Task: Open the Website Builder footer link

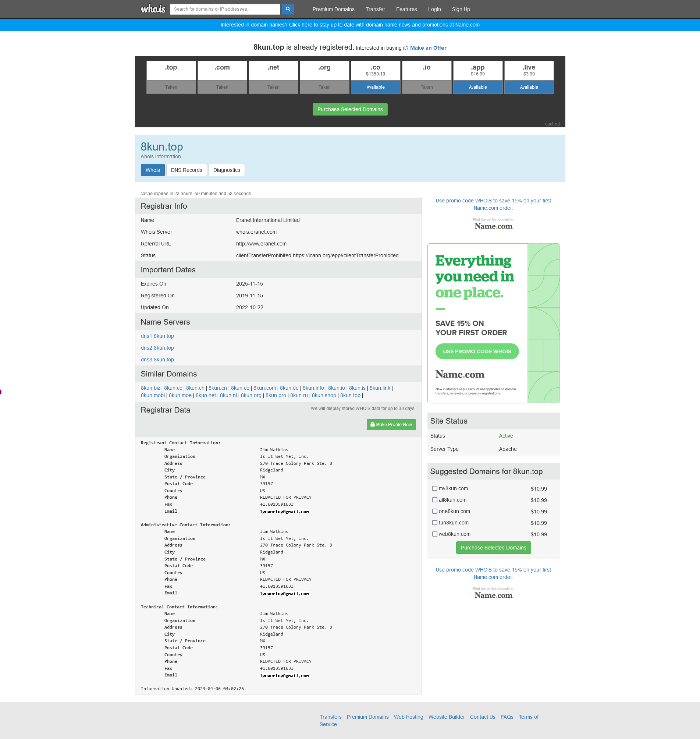Action: point(446,717)
